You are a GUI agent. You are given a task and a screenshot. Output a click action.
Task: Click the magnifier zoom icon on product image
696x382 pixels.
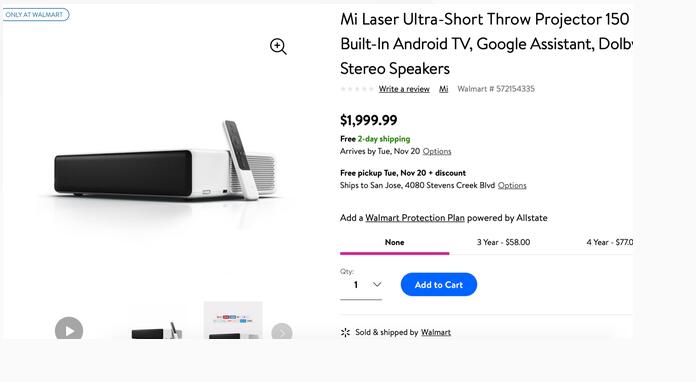pos(278,46)
